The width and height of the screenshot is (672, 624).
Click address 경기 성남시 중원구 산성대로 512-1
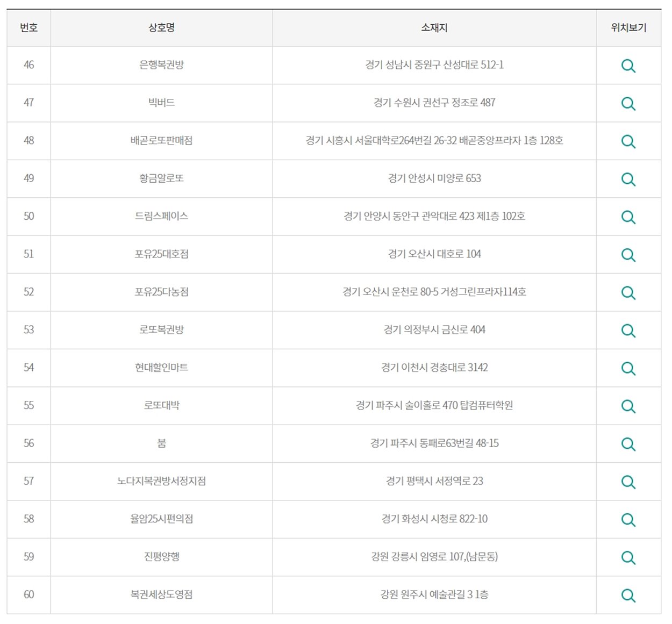434,64
